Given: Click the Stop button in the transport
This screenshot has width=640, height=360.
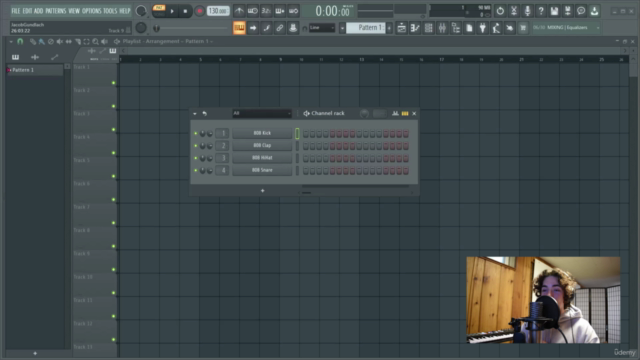Looking at the screenshot, I should click(x=185, y=11).
